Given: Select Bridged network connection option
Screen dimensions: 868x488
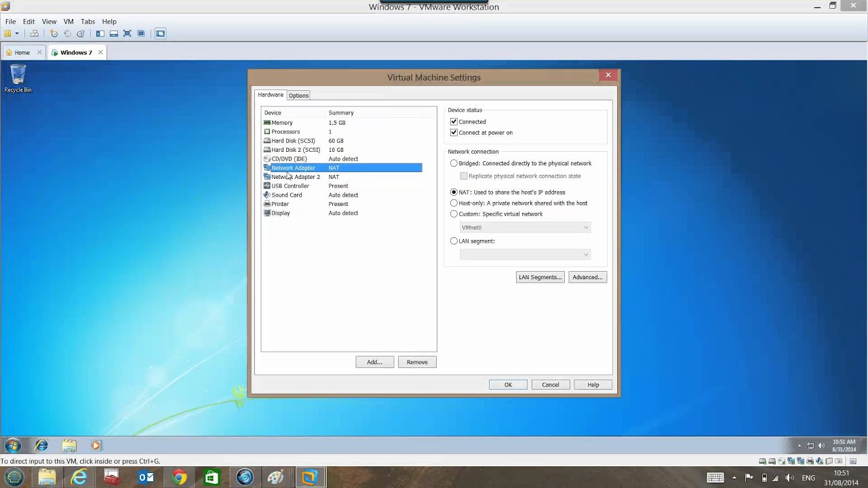Looking at the screenshot, I should click(x=454, y=163).
